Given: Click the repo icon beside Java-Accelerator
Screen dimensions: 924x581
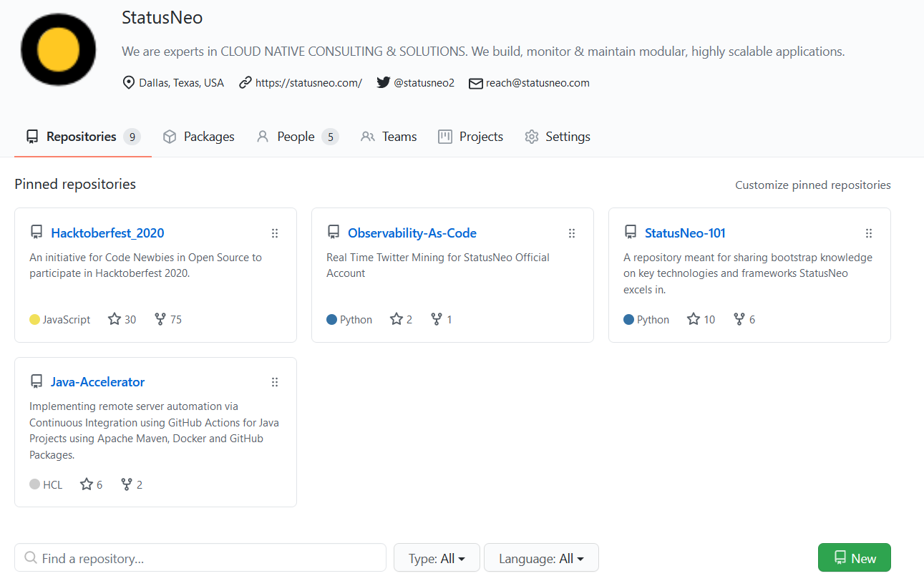Looking at the screenshot, I should click(37, 381).
